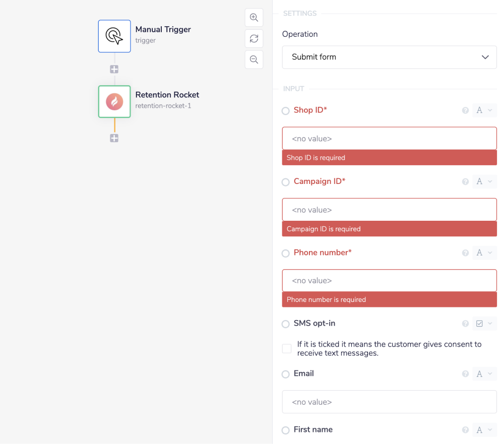Zoom in on the workflow canvas
The image size is (504, 444).
point(254,17)
